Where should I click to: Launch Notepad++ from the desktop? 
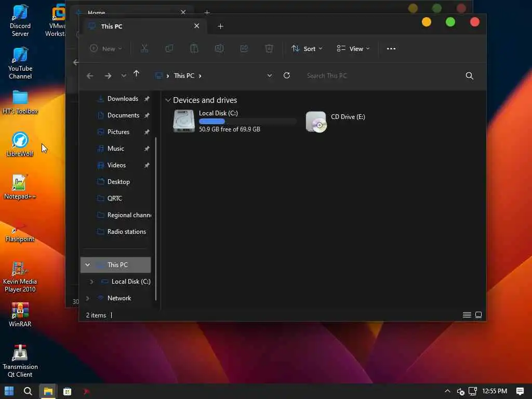coord(20,187)
